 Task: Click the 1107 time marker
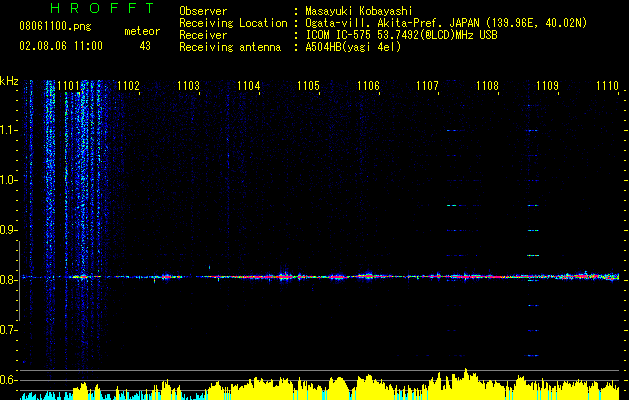pyautogui.click(x=428, y=86)
